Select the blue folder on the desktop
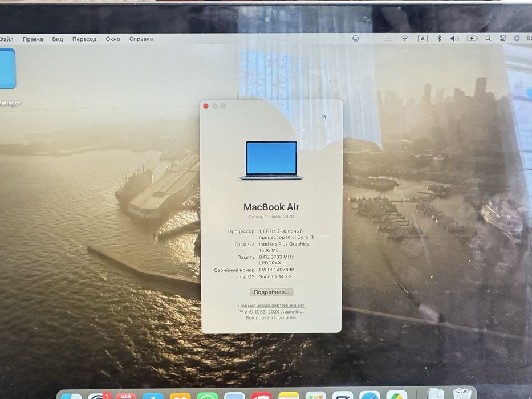532x399 pixels. [7, 68]
